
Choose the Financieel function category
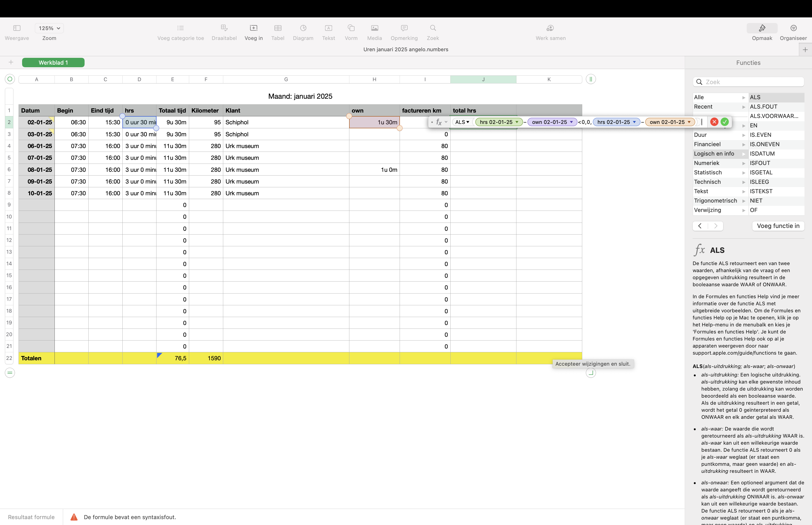point(707,144)
